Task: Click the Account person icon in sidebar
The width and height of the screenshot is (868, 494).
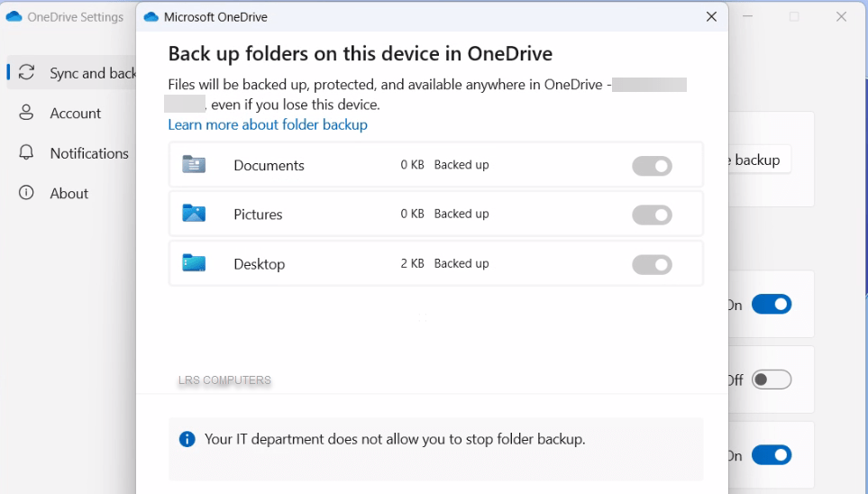Action: pos(26,113)
